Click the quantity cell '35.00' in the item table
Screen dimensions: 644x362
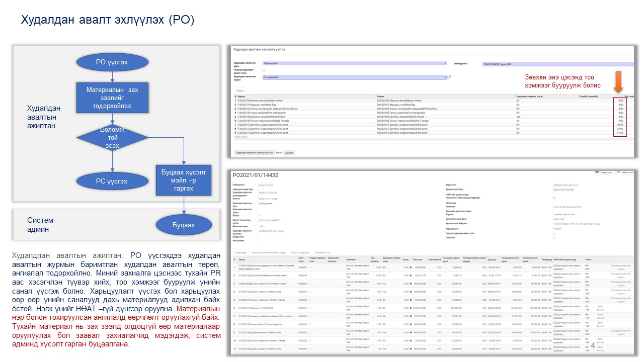620,125
